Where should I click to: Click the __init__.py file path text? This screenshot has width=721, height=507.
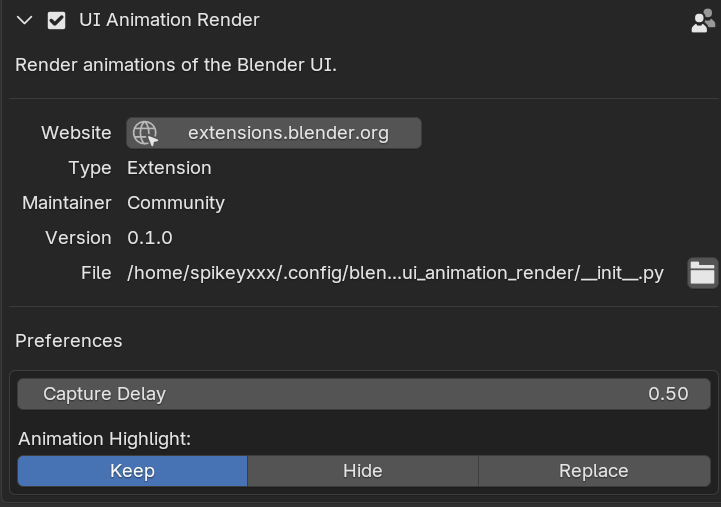[395, 273]
